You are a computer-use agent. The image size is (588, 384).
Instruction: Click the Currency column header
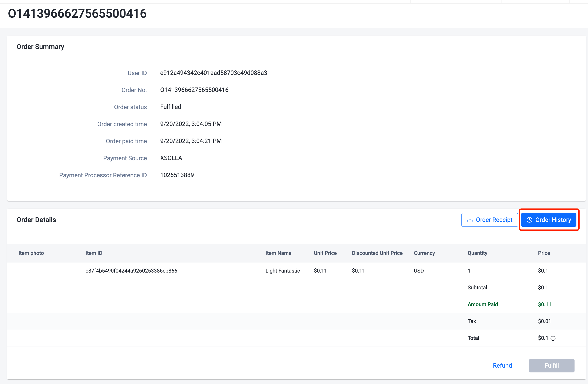(x=424, y=253)
